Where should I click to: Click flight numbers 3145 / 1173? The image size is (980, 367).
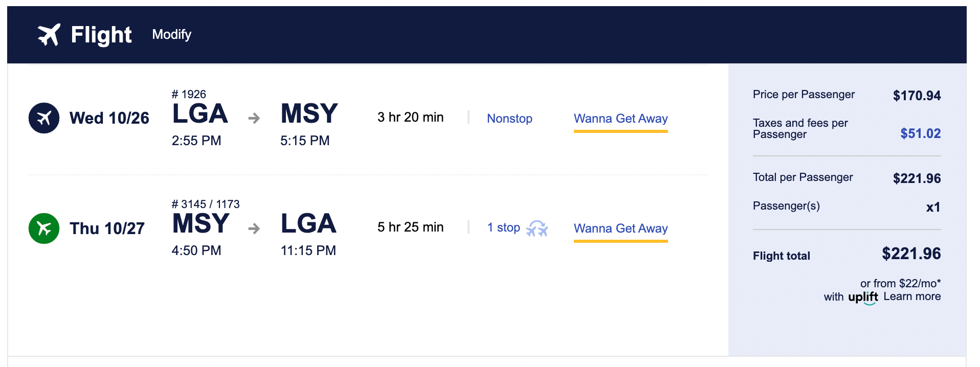[x=206, y=204]
